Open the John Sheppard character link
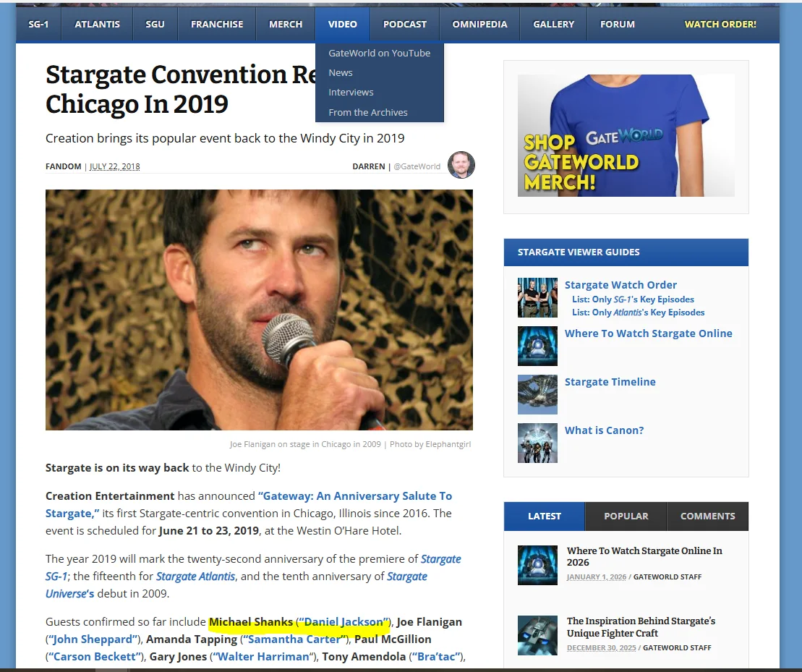 (92, 639)
